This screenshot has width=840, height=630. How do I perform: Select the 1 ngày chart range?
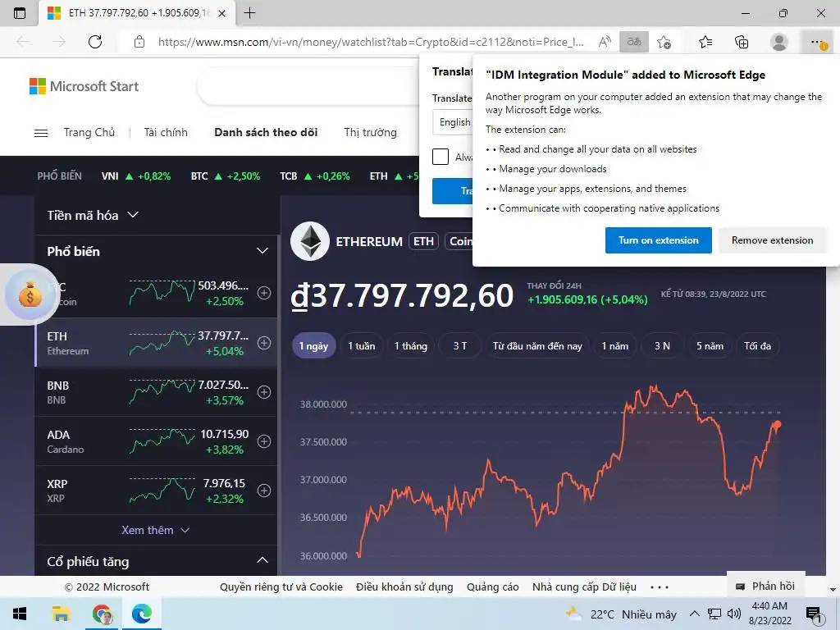click(313, 346)
